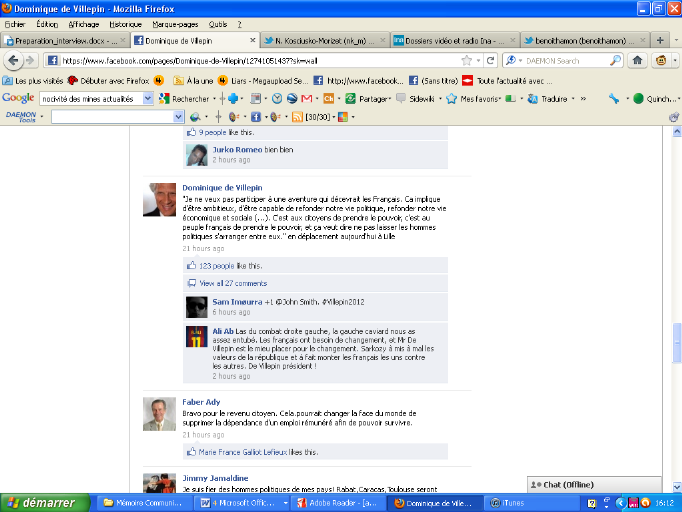This screenshot has height=512, width=682.
Task: Go back with the Firefox back arrow
Action: 13,60
